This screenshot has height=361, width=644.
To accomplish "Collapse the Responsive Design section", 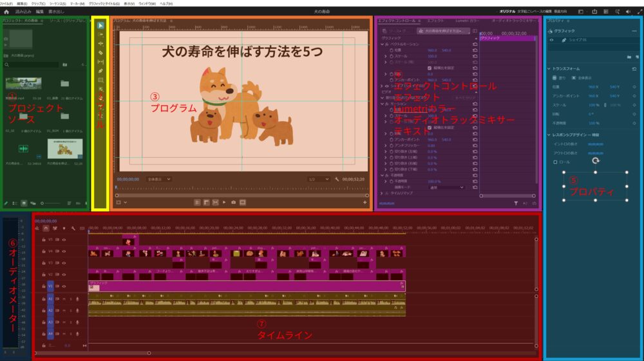I will coord(549,135).
